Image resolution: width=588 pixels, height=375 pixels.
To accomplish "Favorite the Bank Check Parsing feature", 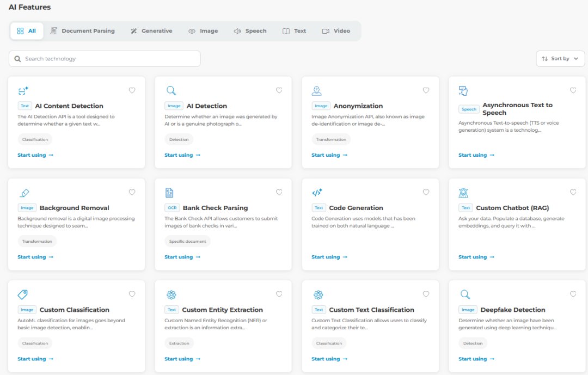I will tap(279, 192).
